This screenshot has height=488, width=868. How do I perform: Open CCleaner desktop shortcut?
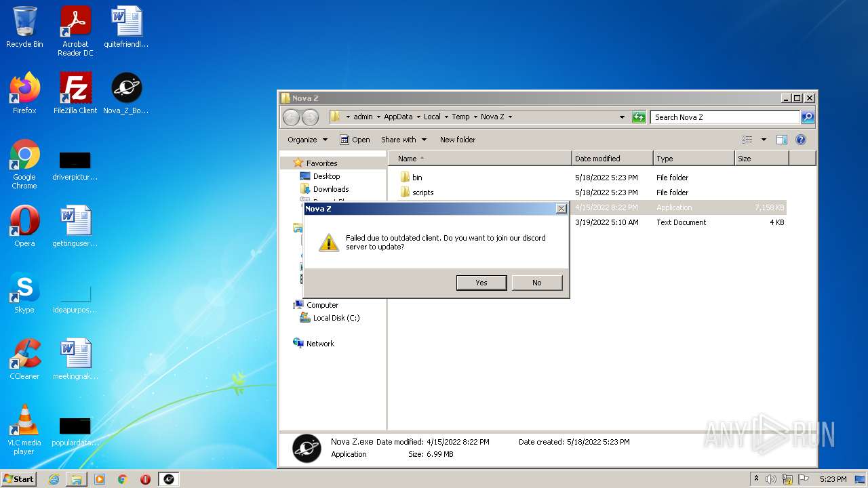coord(24,359)
